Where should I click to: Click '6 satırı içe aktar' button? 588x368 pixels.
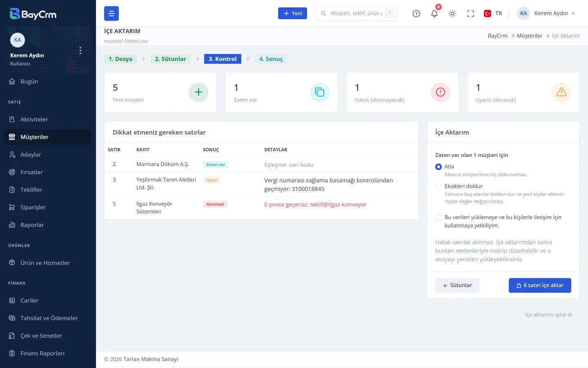(x=540, y=285)
